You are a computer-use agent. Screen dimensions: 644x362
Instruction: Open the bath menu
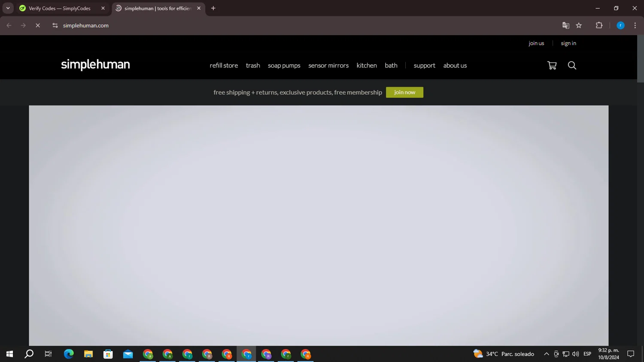[x=391, y=65]
